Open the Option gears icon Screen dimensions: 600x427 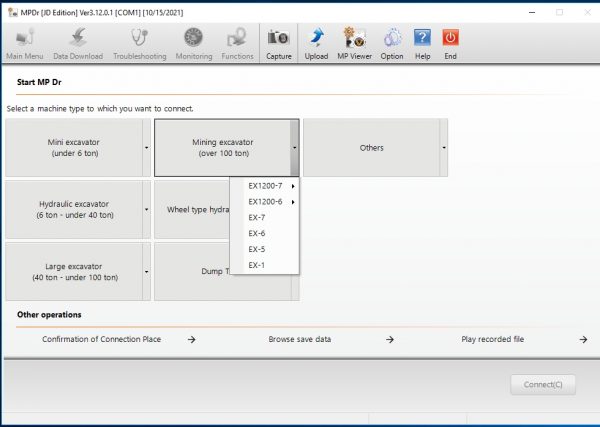pyautogui.click(x=392, y=44)
